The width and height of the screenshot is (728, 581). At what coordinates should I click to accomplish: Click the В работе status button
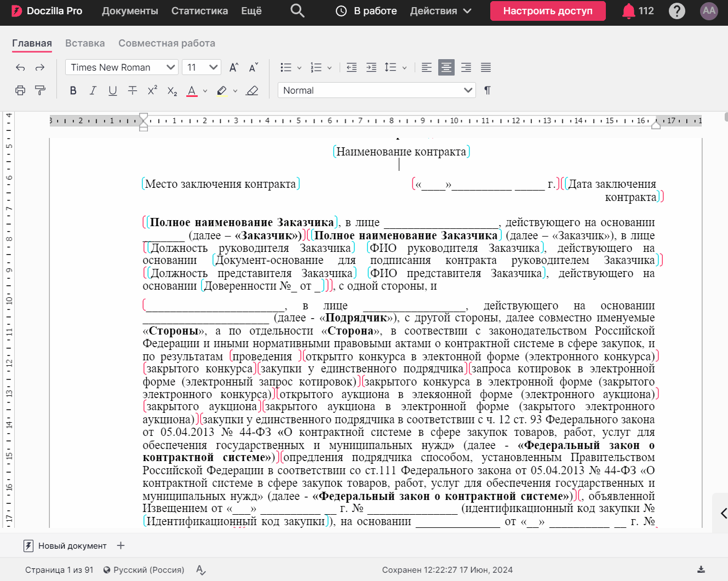pos(366,11)
